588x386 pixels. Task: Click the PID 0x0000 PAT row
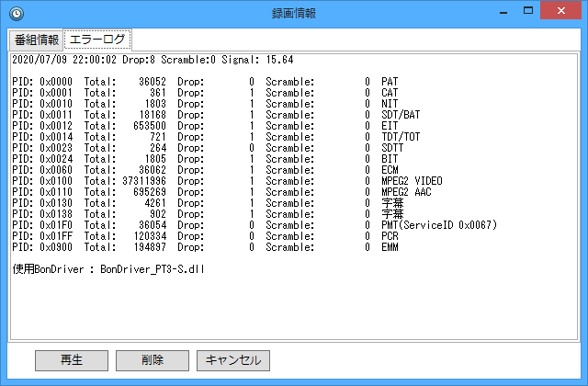[205, 82]
